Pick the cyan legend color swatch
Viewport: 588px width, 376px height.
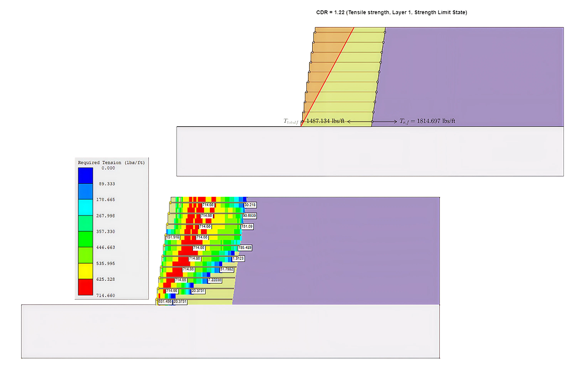click(85, 208)
